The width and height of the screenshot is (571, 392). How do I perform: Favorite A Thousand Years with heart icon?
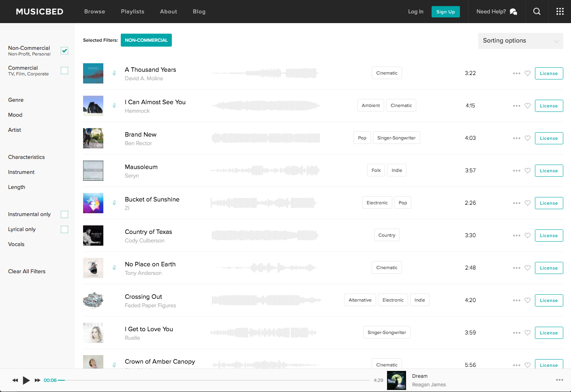pyautogui.click(x=528, y=73)
